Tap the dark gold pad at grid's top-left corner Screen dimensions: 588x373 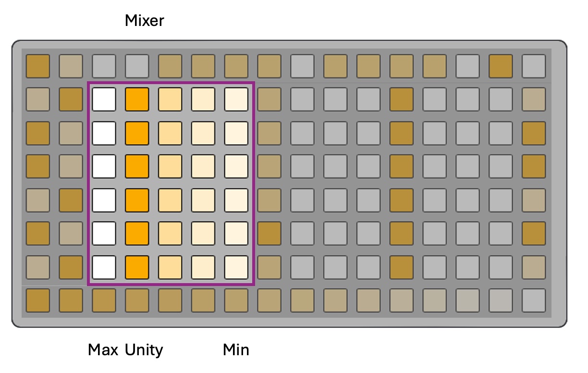[x=38, y=66]
